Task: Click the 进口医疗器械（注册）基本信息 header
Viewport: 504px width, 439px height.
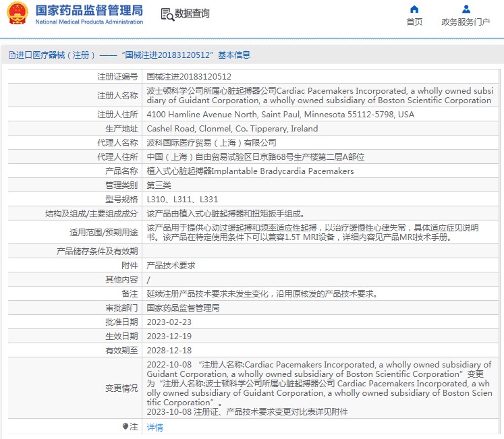Action: pyautogui.click(x=130, y=55)
